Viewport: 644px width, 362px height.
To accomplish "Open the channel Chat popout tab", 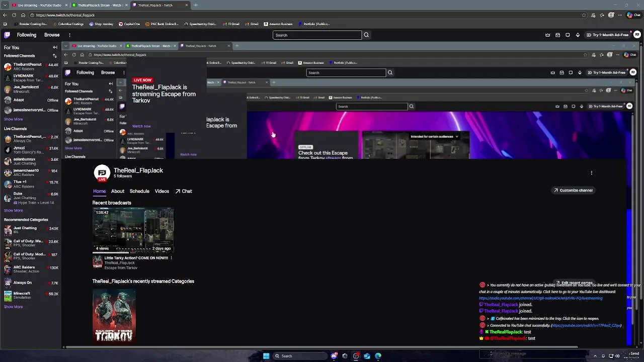I will click(x=184, y=191).
